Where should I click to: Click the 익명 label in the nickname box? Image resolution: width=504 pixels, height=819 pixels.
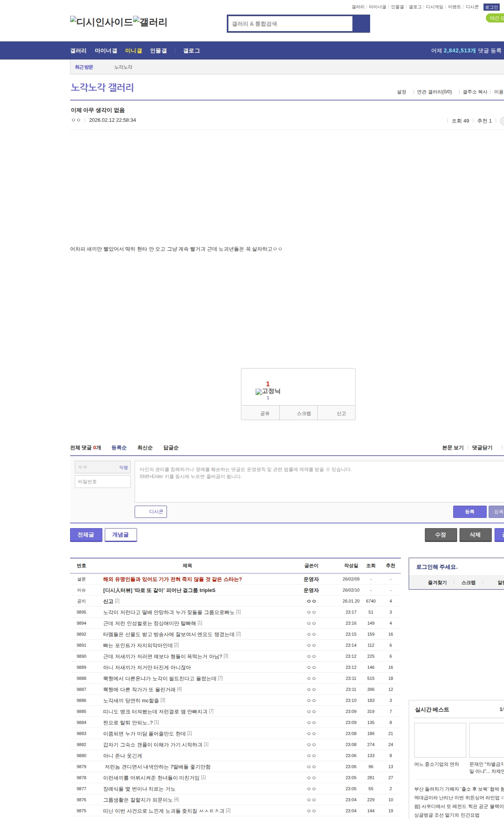point(124,467)
